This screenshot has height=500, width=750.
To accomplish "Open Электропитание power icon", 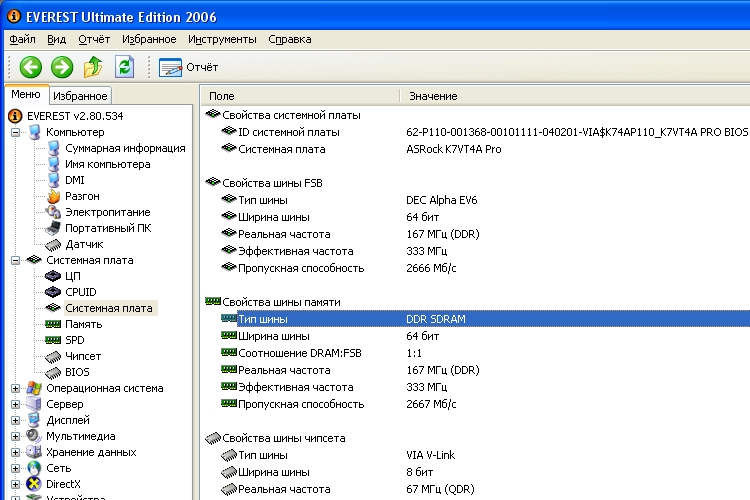I will point(53,212).
